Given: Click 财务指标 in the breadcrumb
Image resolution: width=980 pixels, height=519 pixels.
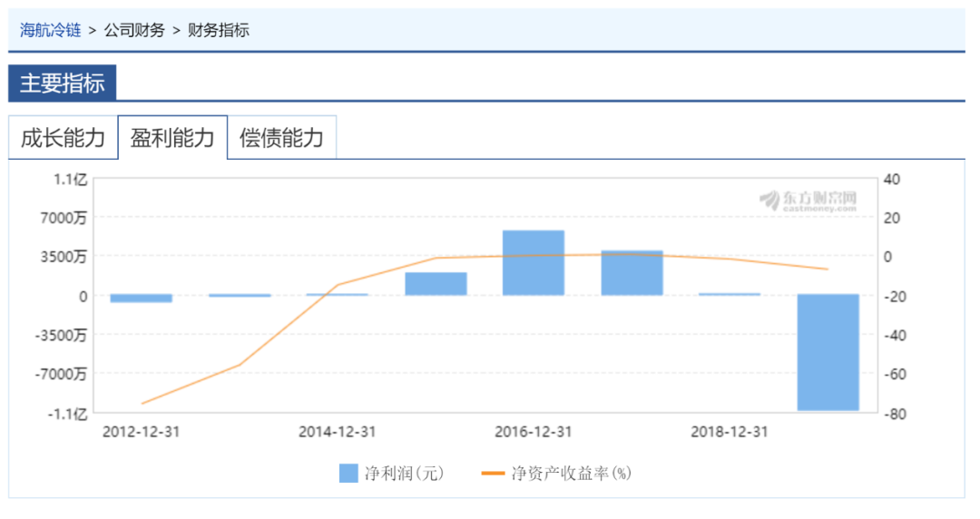Looking at the screenshot, I should point(219,30).
